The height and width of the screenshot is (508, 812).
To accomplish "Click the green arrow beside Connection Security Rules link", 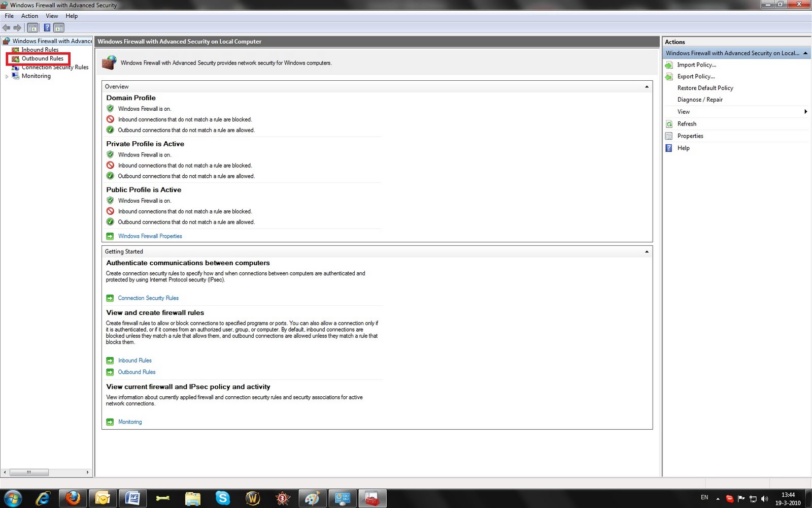I will [110, 298].
